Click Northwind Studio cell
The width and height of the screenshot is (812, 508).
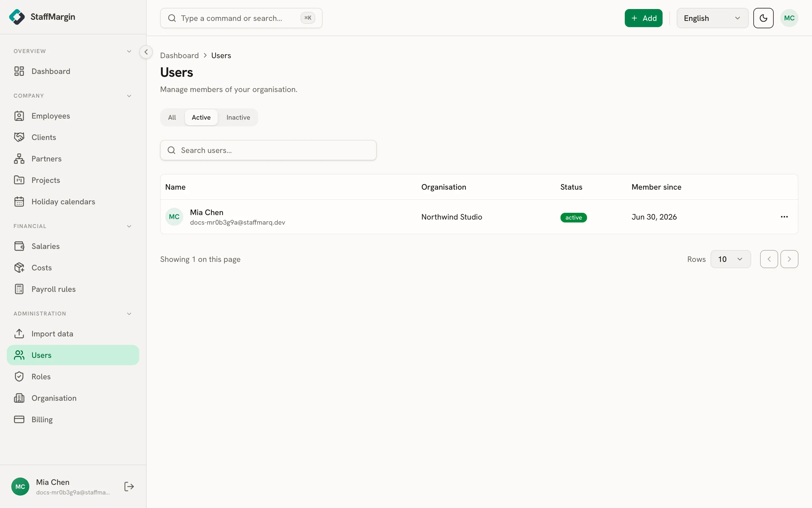point(452,217)
